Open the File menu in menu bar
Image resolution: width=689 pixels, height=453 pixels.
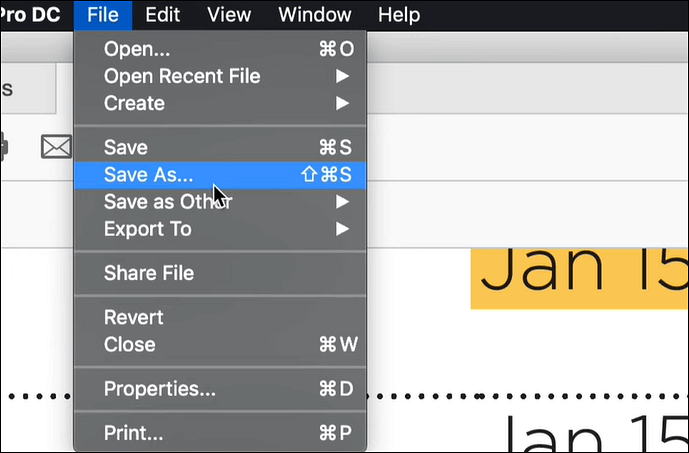(102, 15)
